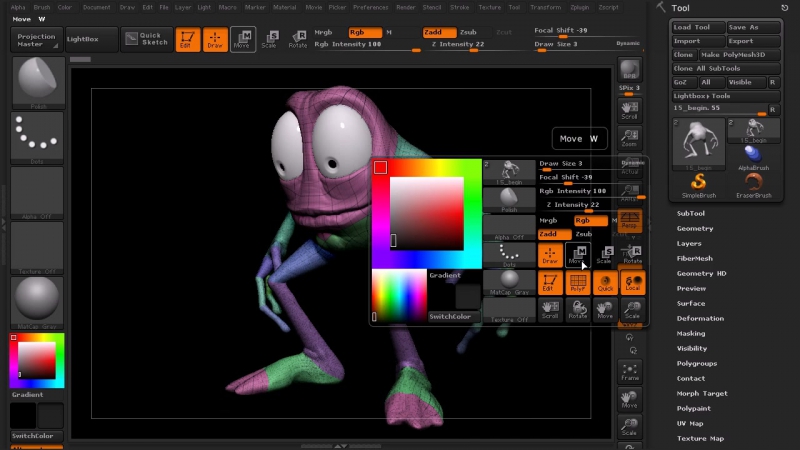Open the Document menu
The image size is (800, 450).
point(96,8)
